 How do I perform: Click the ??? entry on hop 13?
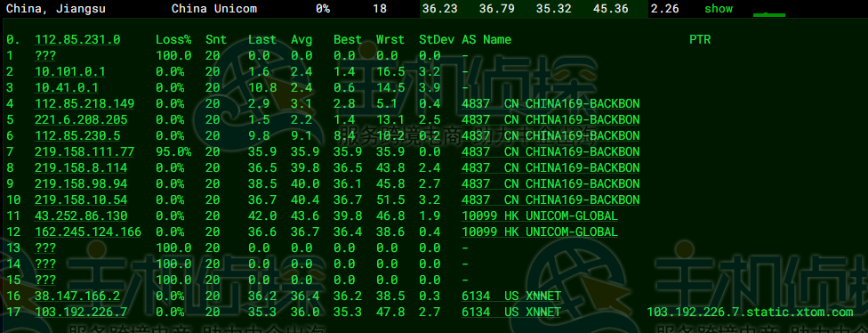(x=45, y=248)
